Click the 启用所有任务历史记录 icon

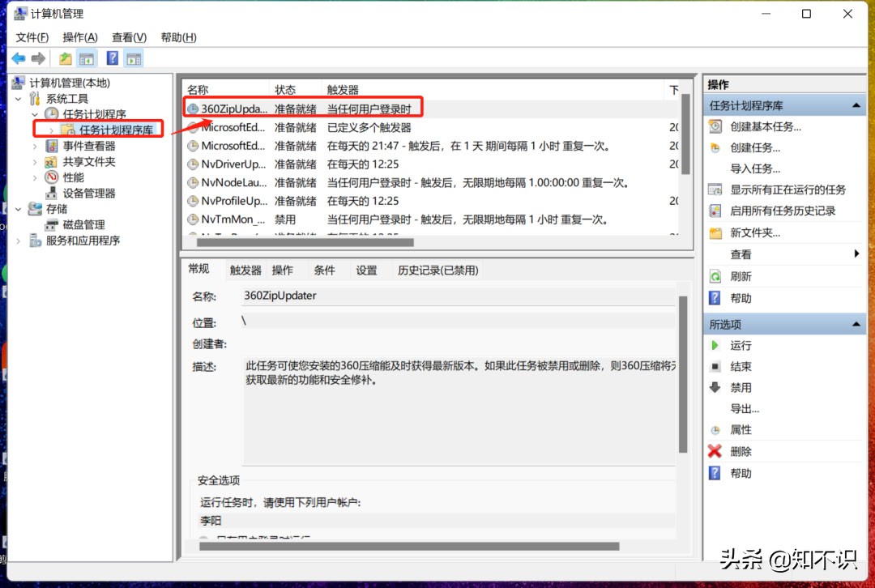715,211
